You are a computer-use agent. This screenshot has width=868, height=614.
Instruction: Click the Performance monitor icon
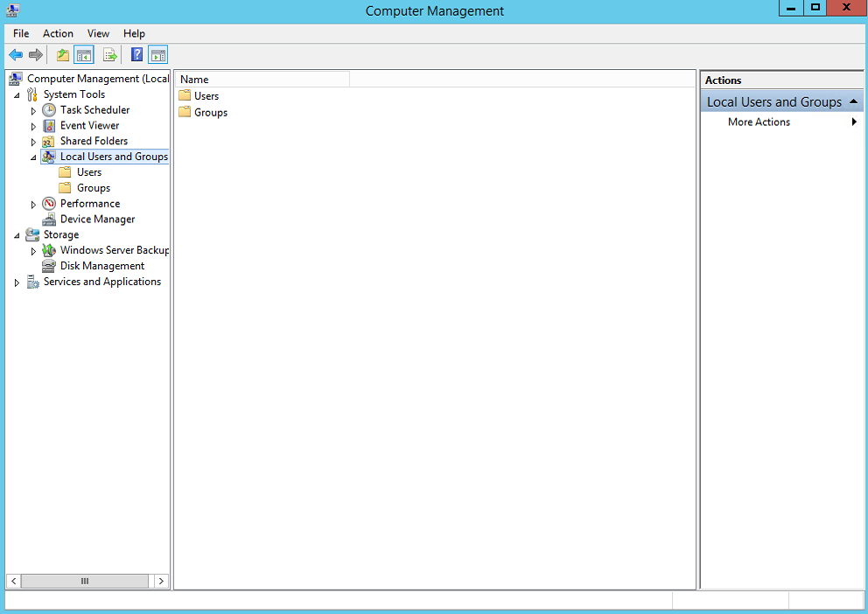tap(49, 204)
